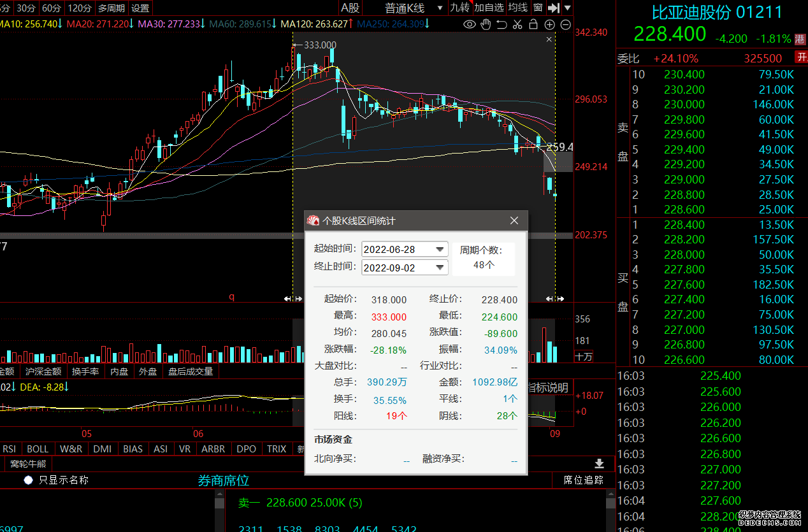Click the left range handle arrows on the chart
Viewport: 808px width, 532px height.
click(x=292, y=298)
